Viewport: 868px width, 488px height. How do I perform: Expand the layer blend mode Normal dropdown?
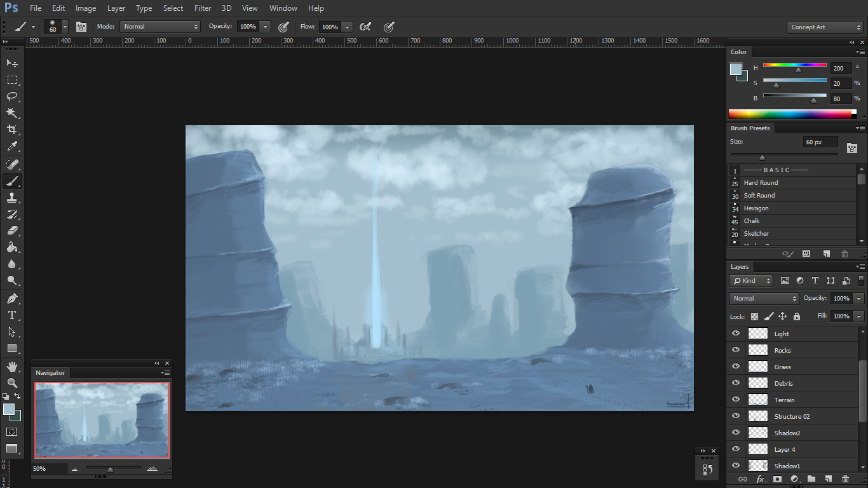(764, 299)
